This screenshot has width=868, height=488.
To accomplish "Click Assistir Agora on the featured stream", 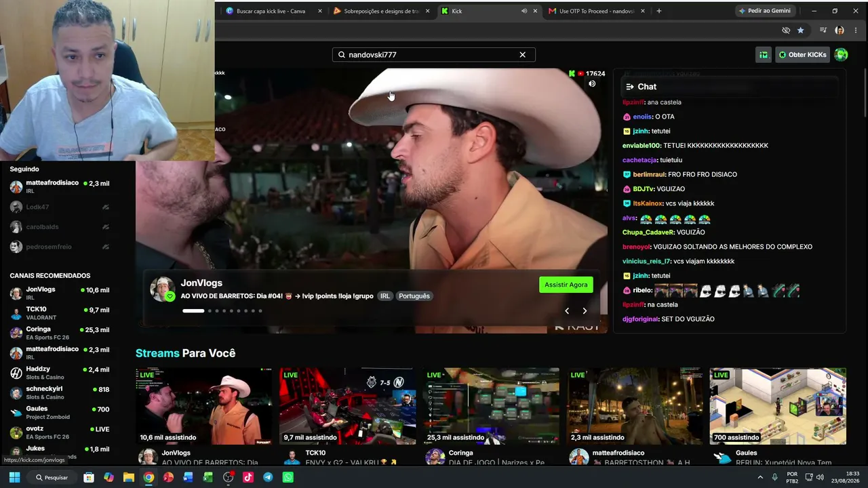I will click(x=566, y=285).
